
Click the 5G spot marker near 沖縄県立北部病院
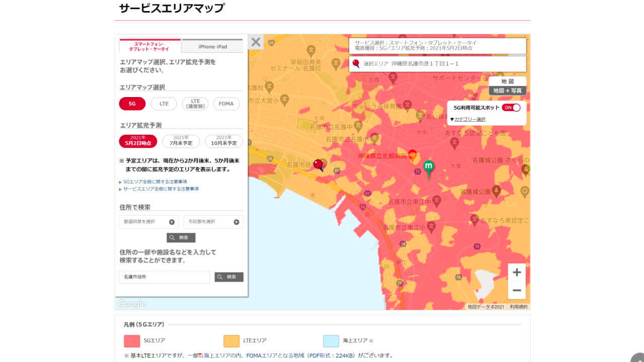tap(413, 156)
